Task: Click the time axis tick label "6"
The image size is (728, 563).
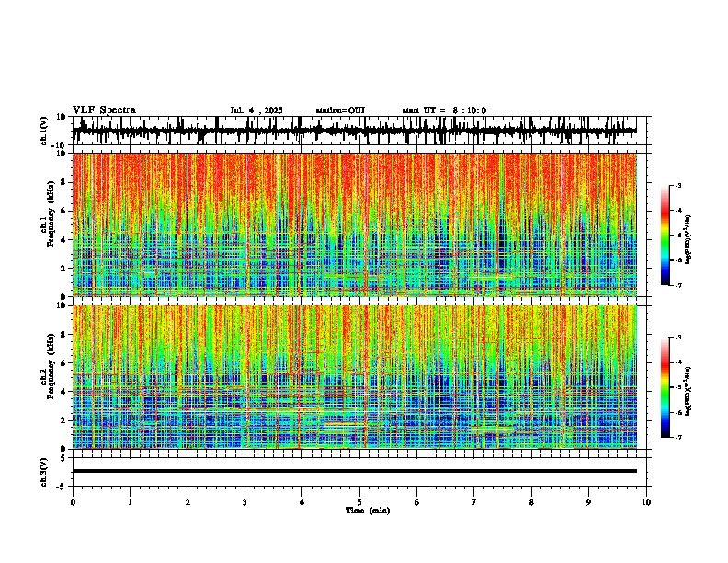Action: [417, 502]
